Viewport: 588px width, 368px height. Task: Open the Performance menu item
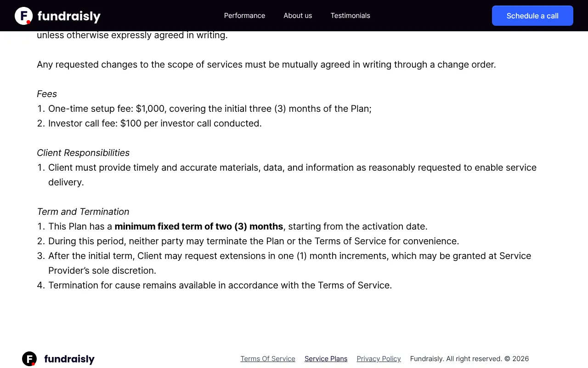pyautogui.click(x=244, y=16)
